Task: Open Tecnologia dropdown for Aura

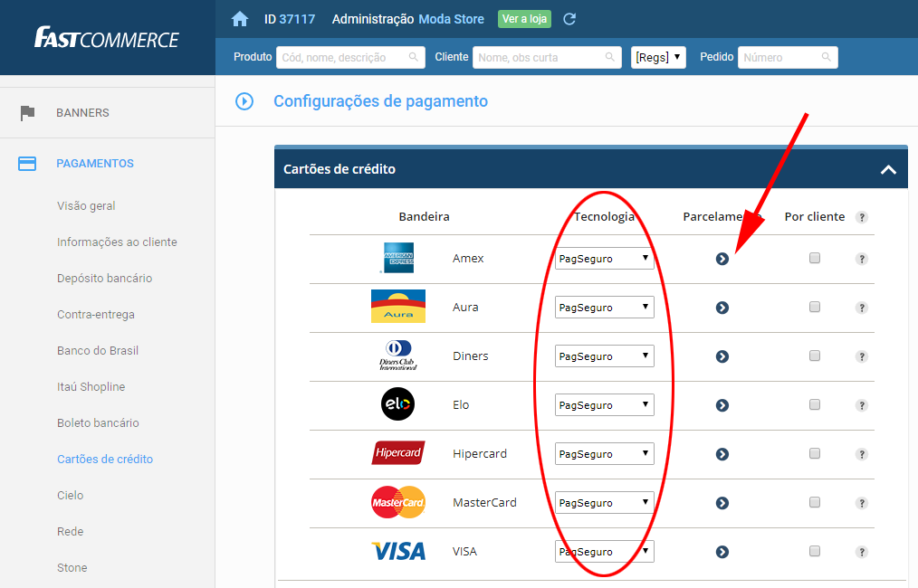Action: (604, 308)
